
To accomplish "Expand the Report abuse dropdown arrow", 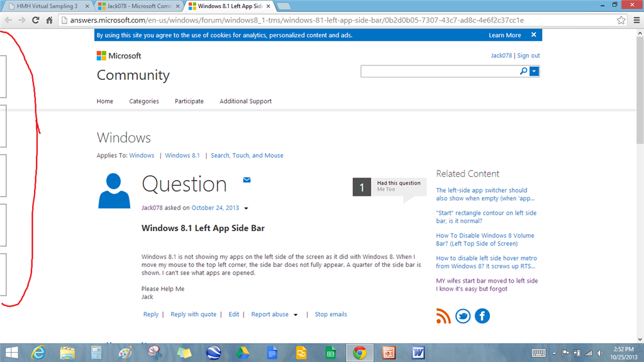I will (296, 315).
